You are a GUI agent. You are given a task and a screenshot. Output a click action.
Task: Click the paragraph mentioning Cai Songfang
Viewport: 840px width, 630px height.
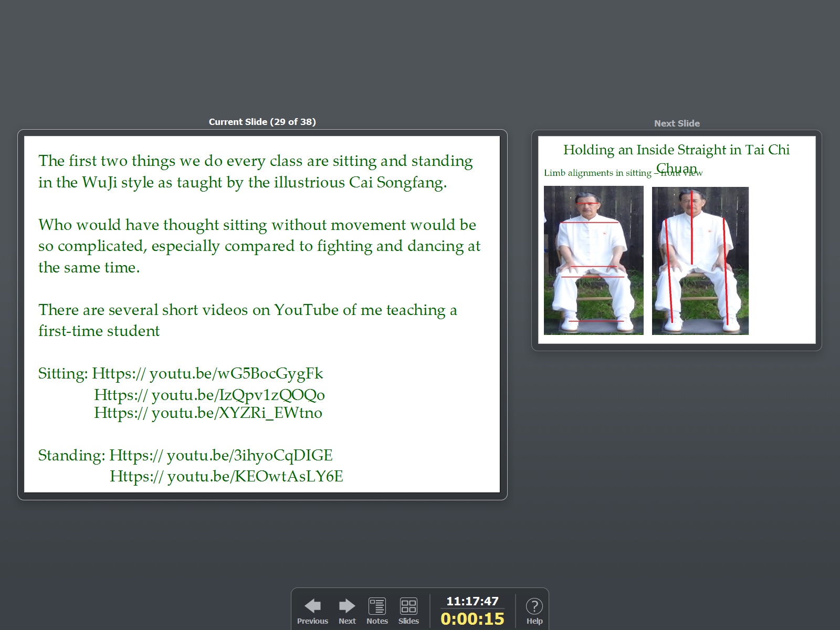tap(255, 171)
